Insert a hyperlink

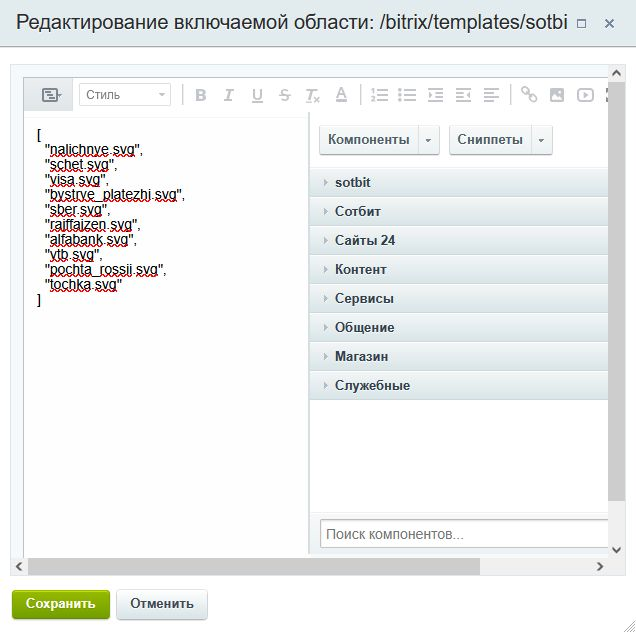click(529, 95)
